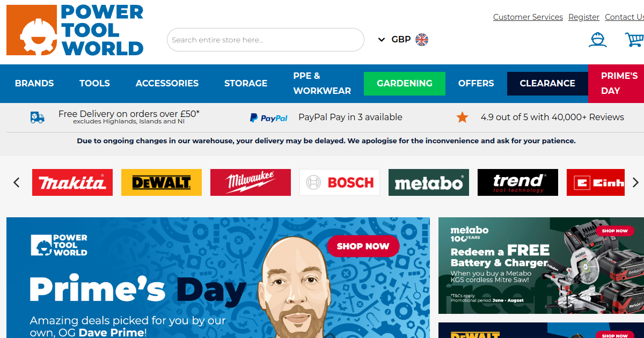Show previous brands with left carousel arrow
644x338 pixels.
[17, 182]
